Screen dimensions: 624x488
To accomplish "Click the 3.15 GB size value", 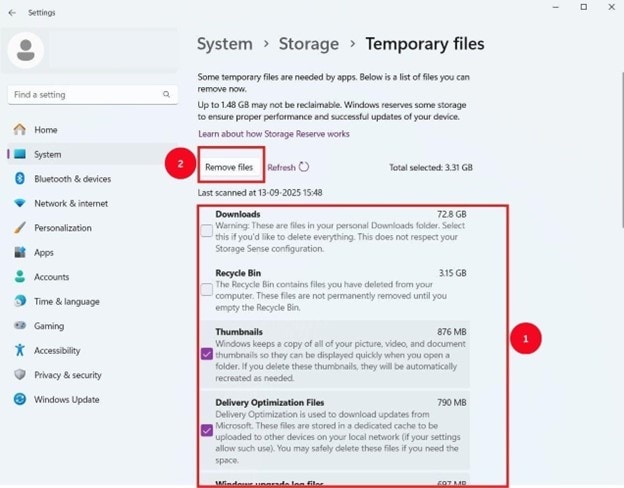I will click(452, 273).
